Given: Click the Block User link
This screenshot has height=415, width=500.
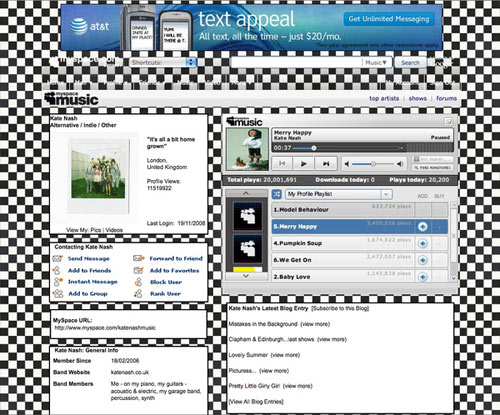Looking at the screenshot, I should coord(166,282).
